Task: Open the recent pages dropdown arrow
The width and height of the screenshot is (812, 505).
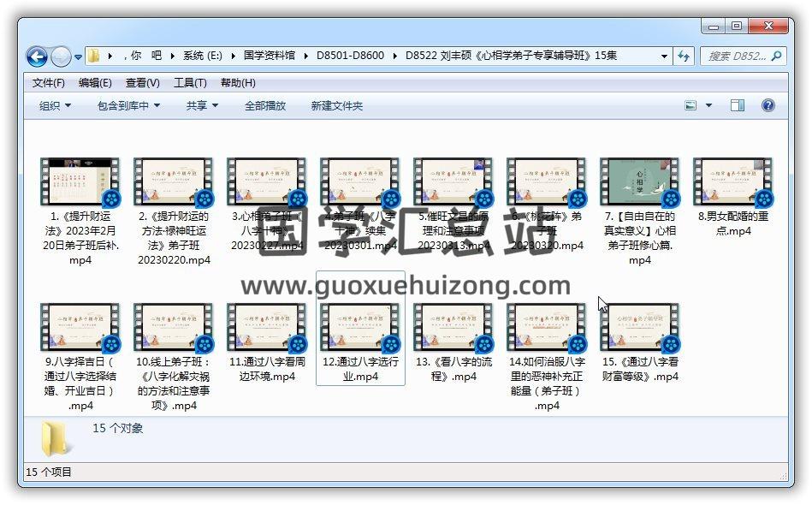Action: 78,57
